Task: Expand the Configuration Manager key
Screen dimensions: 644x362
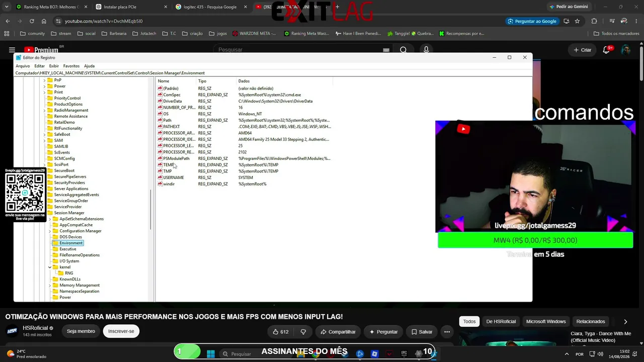Action: click(x=50, y=231)
